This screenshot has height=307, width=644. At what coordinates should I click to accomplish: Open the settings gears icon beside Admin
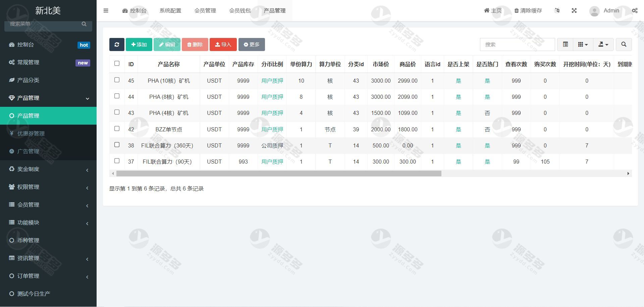[635, 10]
